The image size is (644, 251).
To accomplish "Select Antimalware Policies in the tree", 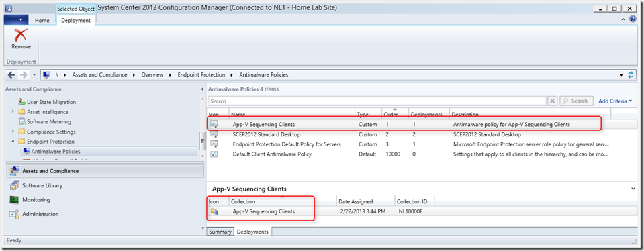I will 56,152.
